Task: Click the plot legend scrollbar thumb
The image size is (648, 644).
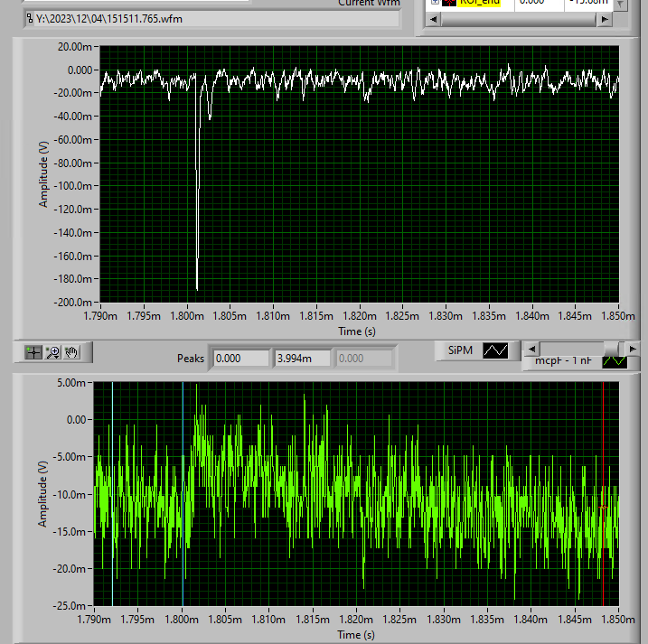Action: (x=619, y=349)
